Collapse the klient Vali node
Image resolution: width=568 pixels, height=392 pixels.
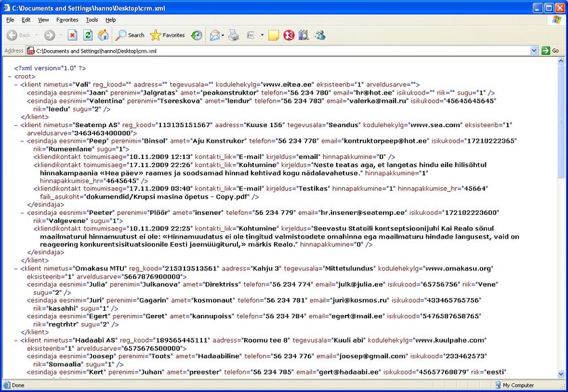coord(16,84)
